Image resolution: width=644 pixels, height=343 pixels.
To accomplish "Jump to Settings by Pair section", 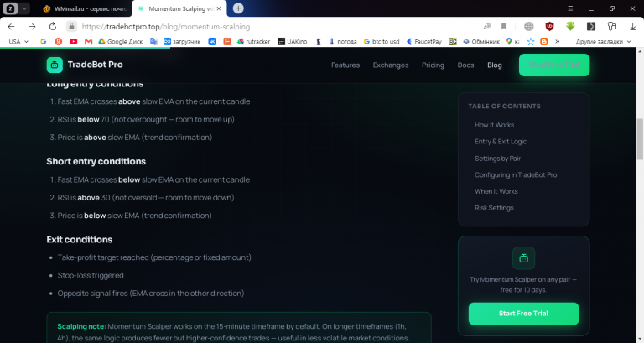I will click(497, 159).
